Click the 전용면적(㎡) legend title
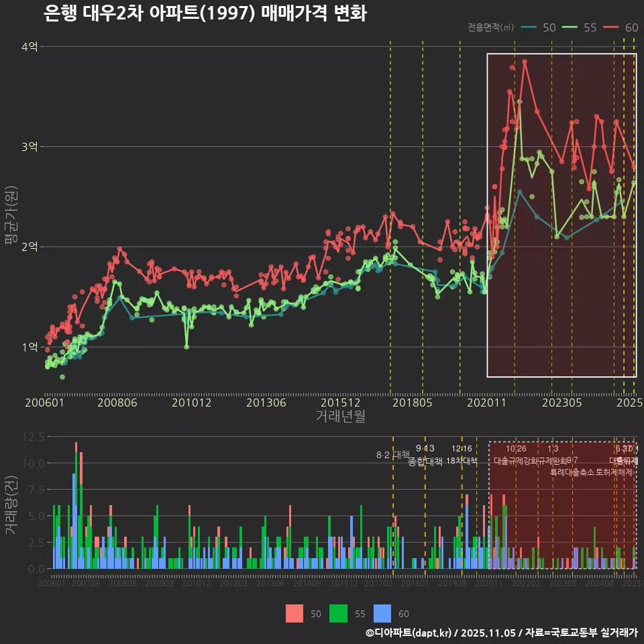Image resolution: width=644 pixels, height=644 pixels. pyautogui.click(x=491, y=28)
